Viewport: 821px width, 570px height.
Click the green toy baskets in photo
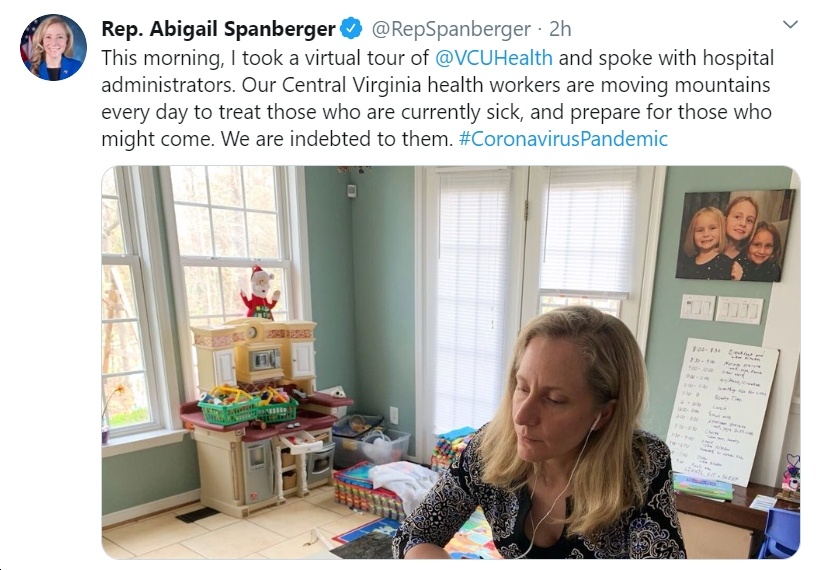tap(248, 406)
